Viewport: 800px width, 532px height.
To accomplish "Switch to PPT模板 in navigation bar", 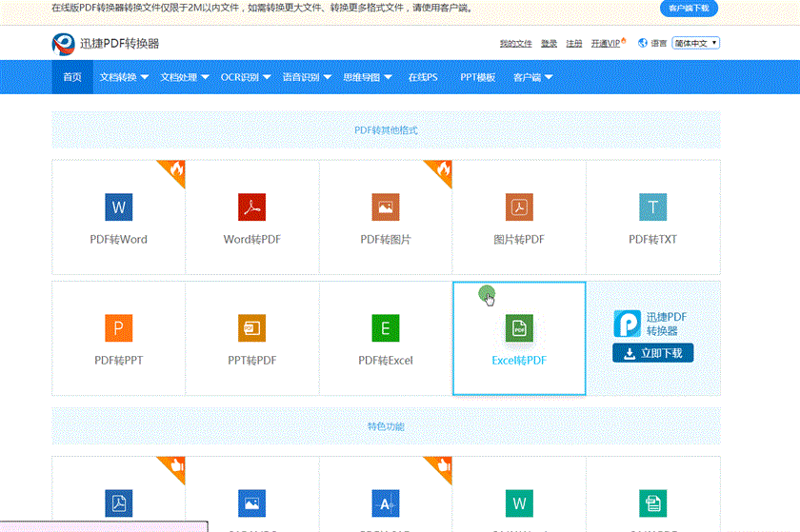I will 478,77.
